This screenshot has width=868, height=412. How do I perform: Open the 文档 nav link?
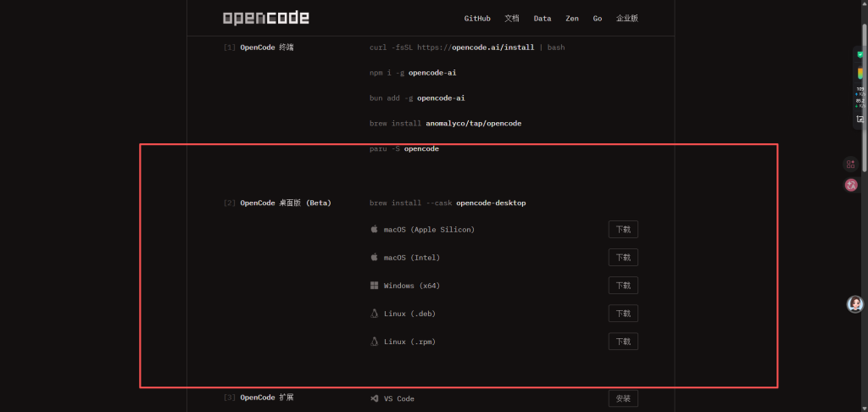pyautogui.click(x=512, y=19)
